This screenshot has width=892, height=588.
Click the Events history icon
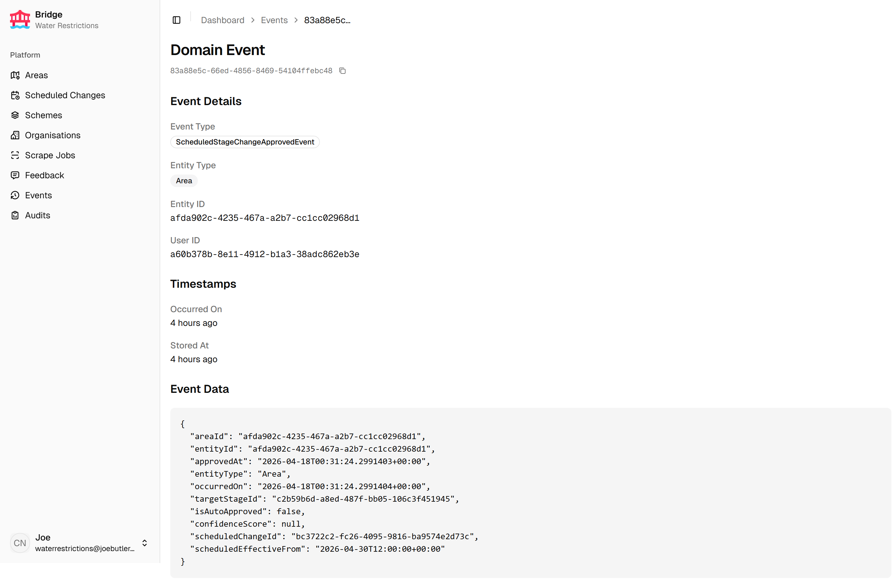pos(15,195)
